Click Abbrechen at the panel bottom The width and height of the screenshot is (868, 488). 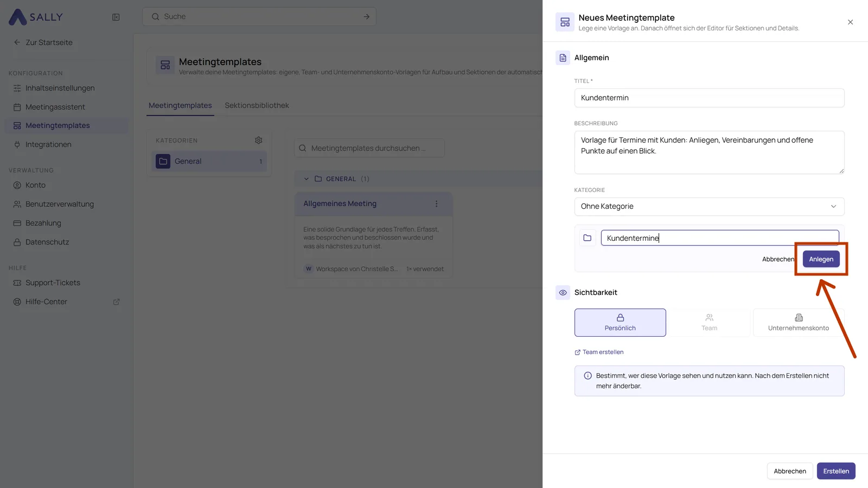click(x=790, y=471)
